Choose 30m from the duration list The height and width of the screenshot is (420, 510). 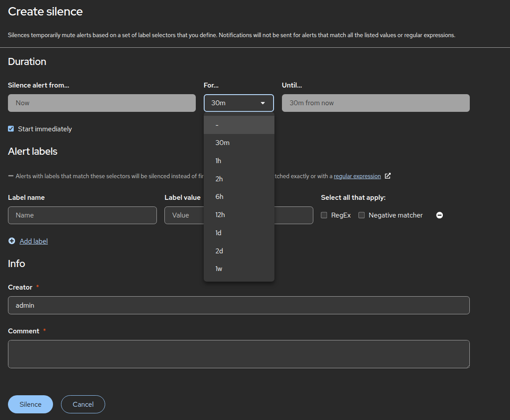[x=239, y=143]
